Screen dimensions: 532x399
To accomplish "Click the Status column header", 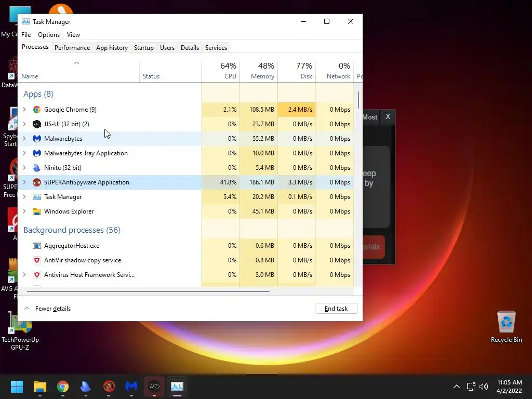I will (x=170, y=71).
